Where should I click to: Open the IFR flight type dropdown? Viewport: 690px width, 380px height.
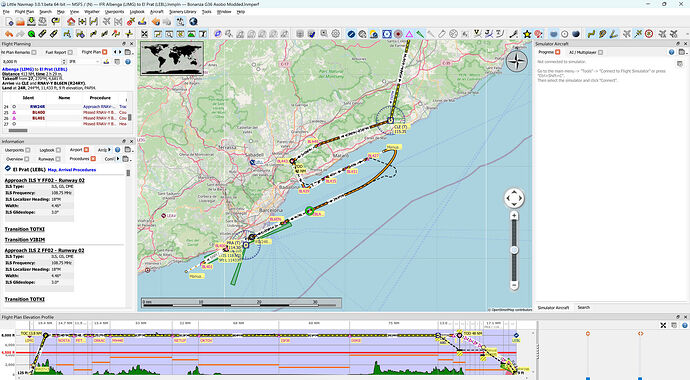(x=84, y=62)
